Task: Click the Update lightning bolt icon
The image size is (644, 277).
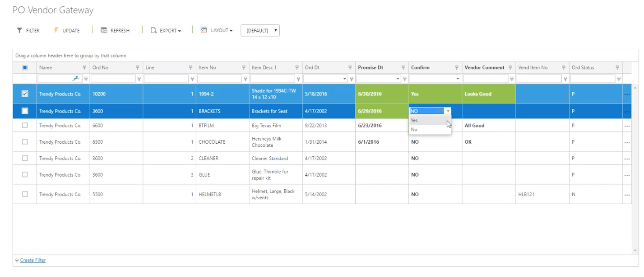Action: 56,31
